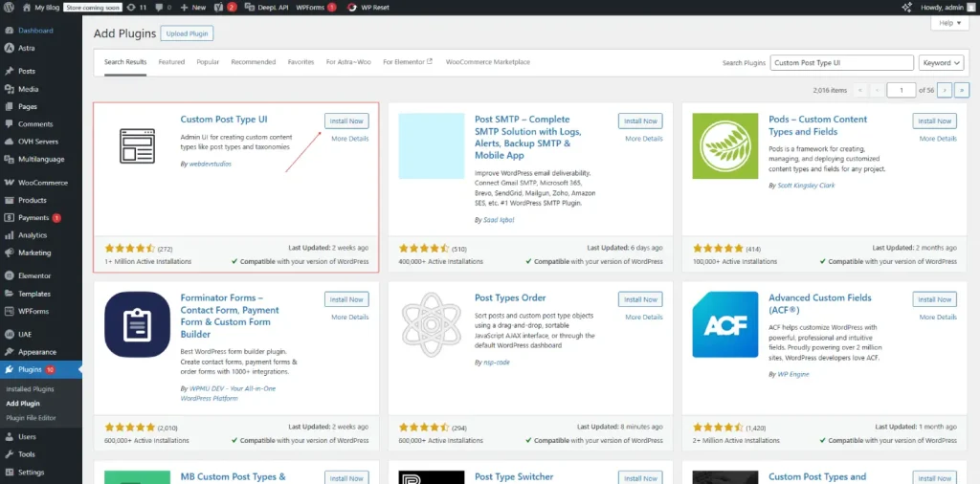Image resolution: width=980 pixels, height=484 pixels.
Task: Open the For Astra+Woo tab
Action: pos(348,62)
